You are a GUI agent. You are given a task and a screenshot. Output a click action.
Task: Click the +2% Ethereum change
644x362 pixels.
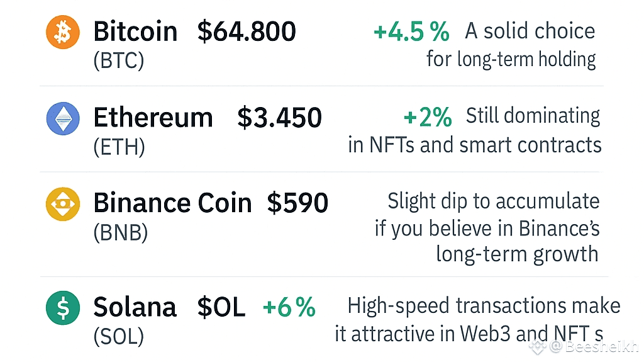pyautogui.click(x=428, y=117)
